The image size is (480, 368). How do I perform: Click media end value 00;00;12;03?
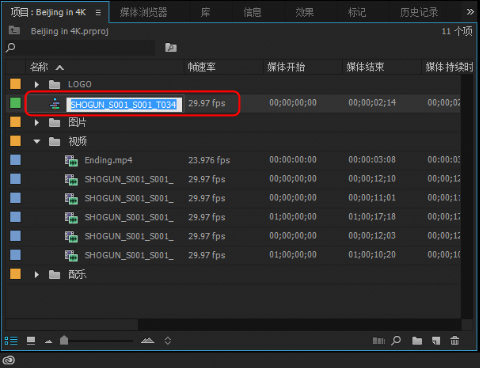pos(372,236)
